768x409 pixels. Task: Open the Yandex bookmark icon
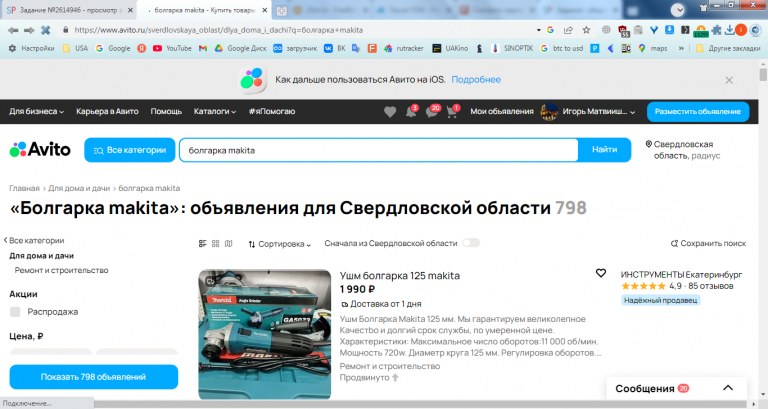coord(142,48)
